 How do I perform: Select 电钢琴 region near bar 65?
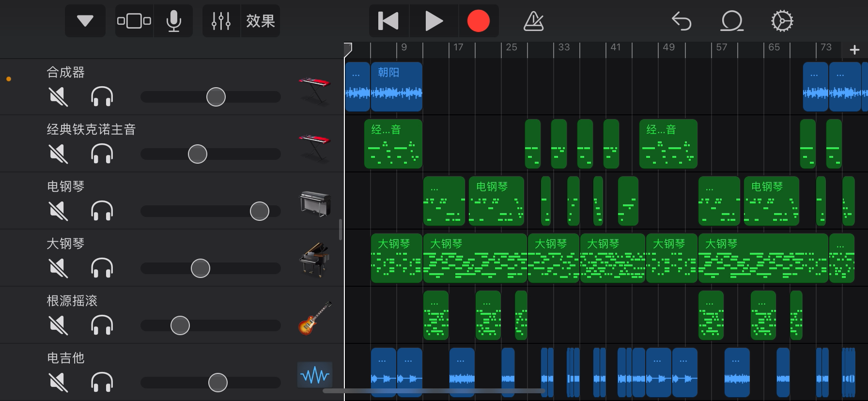[772, 201]
